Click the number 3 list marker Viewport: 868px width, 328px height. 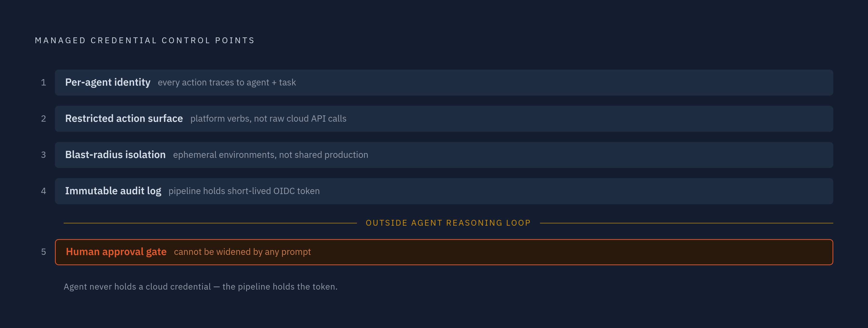coord(43,155)
